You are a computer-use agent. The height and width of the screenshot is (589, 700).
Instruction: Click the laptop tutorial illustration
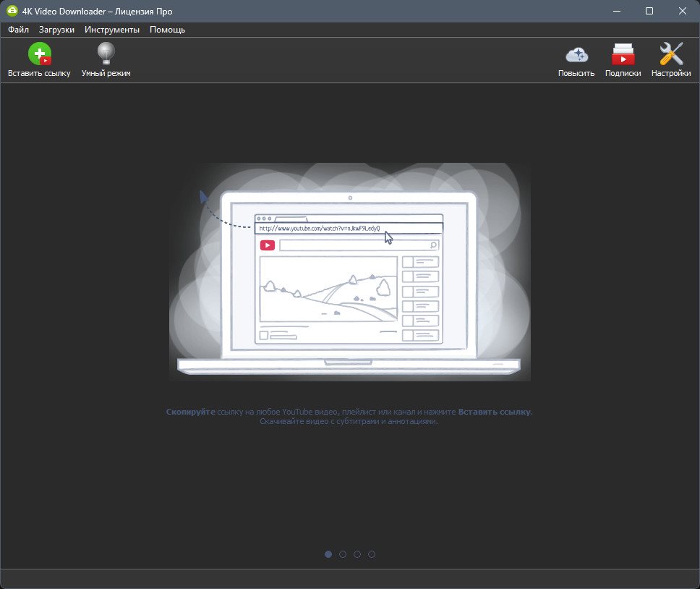click(x=349, y=272)
